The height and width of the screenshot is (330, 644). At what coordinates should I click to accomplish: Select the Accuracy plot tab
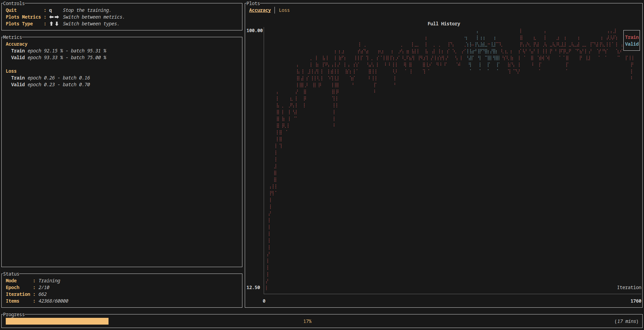[x=260, y=10]
